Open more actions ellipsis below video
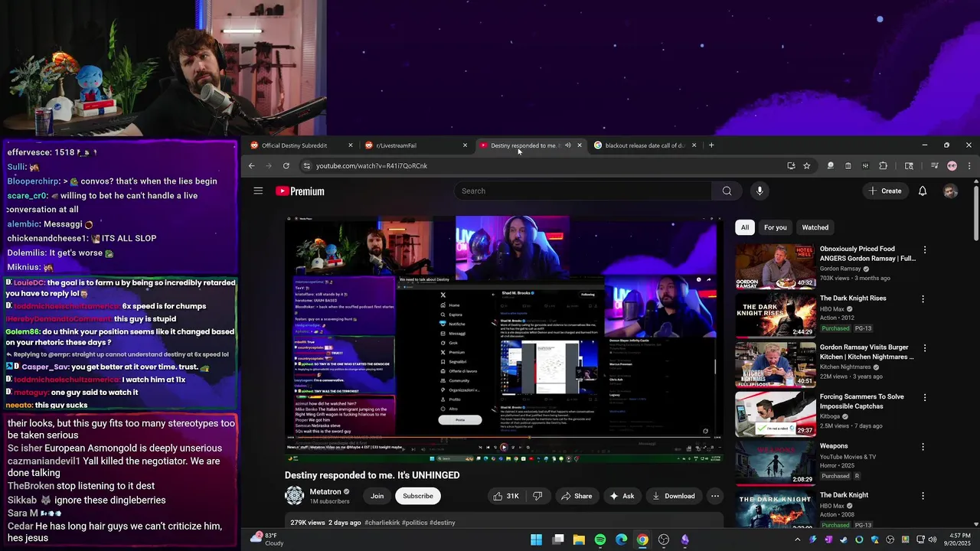This screenshot has width=980, height=551. [x=715, y=496]
